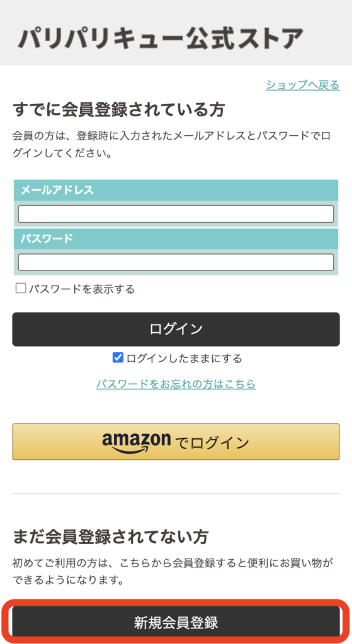Open パスワードをお忘れの方はこちら link

pos(176,384)
